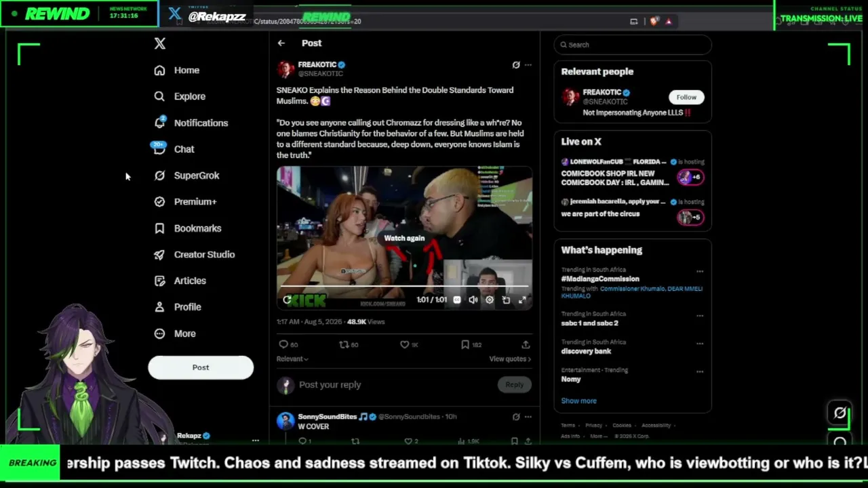Like the post with the heart icon
The image size is (868, 488).
pyautogui.click(x=404, y=345)
